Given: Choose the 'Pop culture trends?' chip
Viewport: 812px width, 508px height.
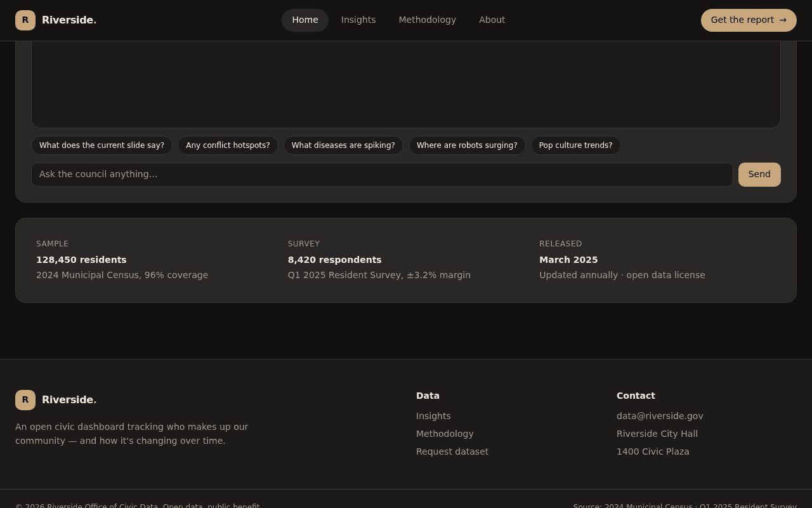Looking at the screenshot, I should coord(576,145).
